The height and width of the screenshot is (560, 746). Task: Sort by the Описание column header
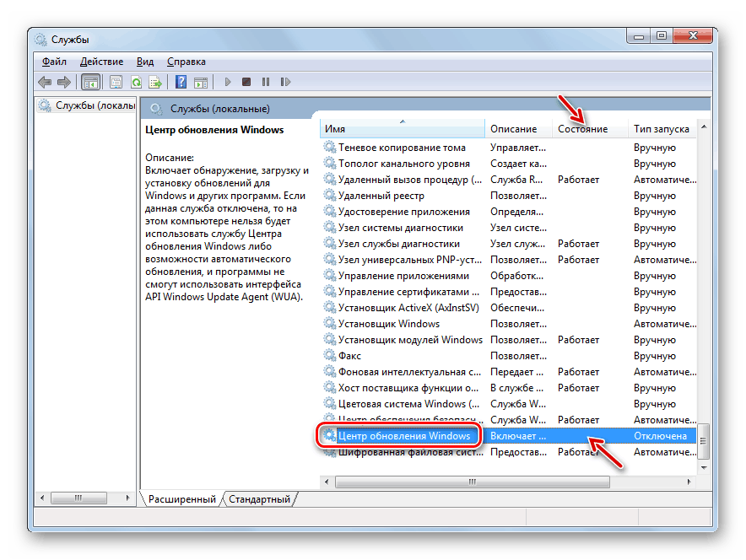[519, 129]
